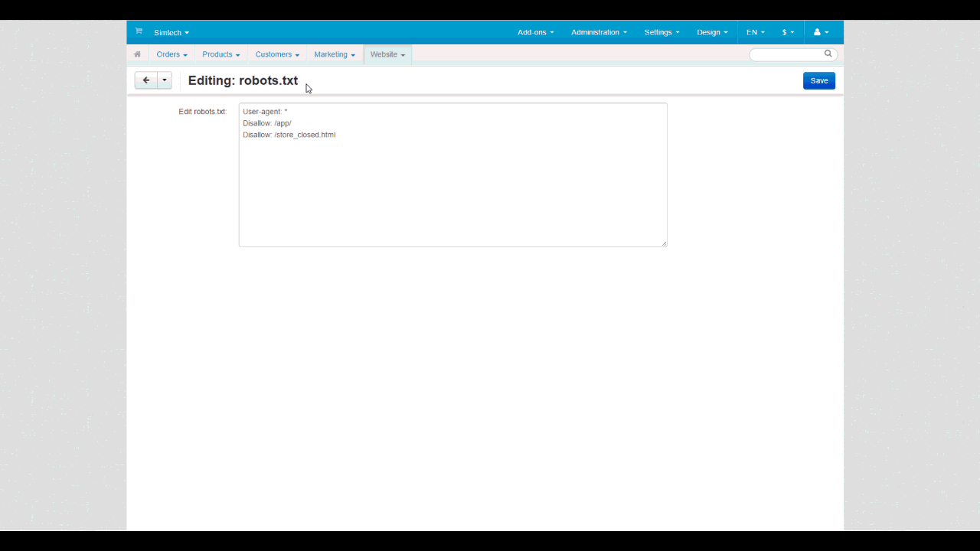
Task: Open the $ currency dropdown
Action: 788,32
